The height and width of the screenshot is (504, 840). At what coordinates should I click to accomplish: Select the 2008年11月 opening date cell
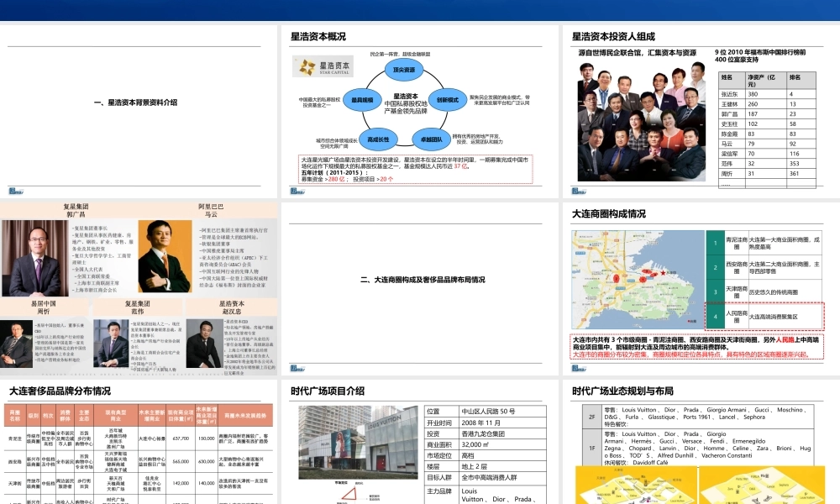click(x=502, y=423)
